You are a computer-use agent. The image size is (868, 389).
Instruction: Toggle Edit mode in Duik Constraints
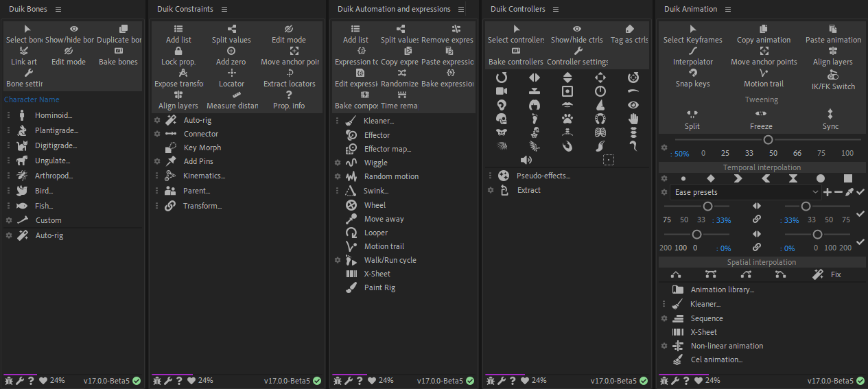point(288,29)
